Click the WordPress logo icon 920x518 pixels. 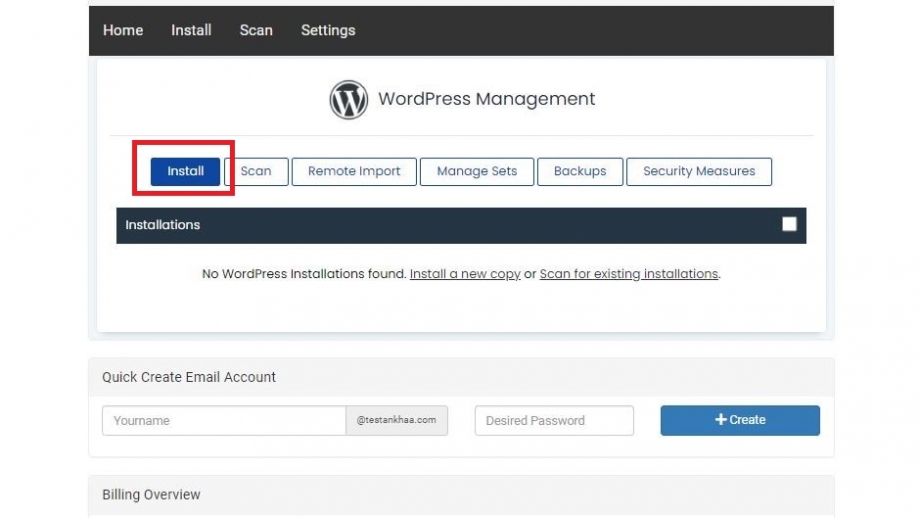click(x=349, y=100)
